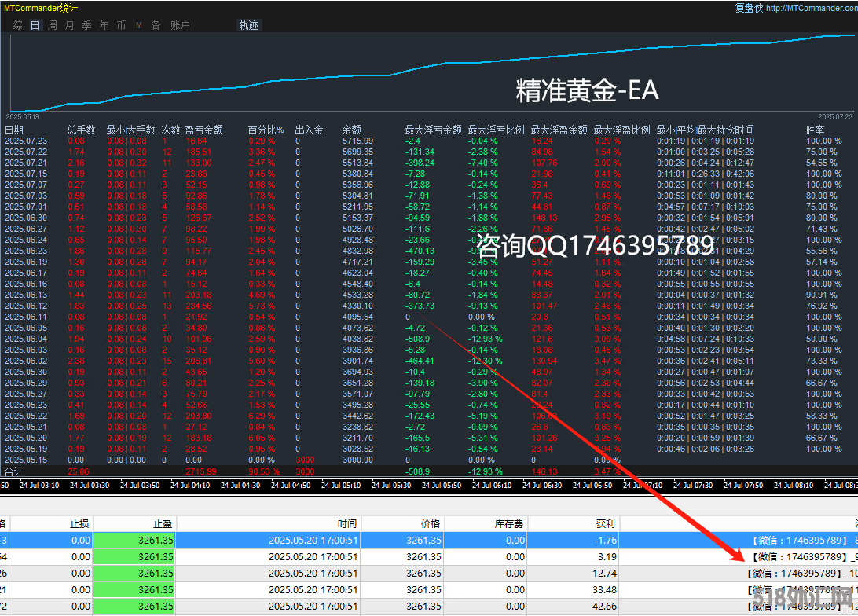This screenshot has height=616, width=858.
Task: Select the 季 quarterly tab
Action: tap(86, 25)
